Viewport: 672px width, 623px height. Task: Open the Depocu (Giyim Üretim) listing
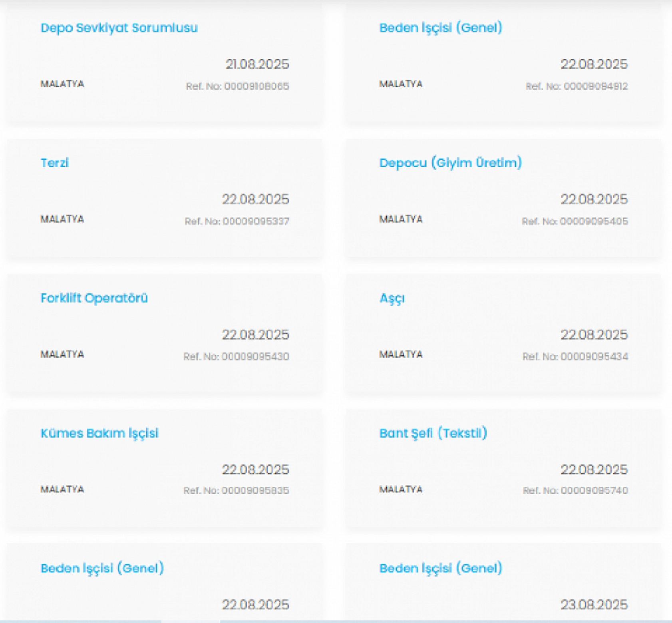[451, 163]
